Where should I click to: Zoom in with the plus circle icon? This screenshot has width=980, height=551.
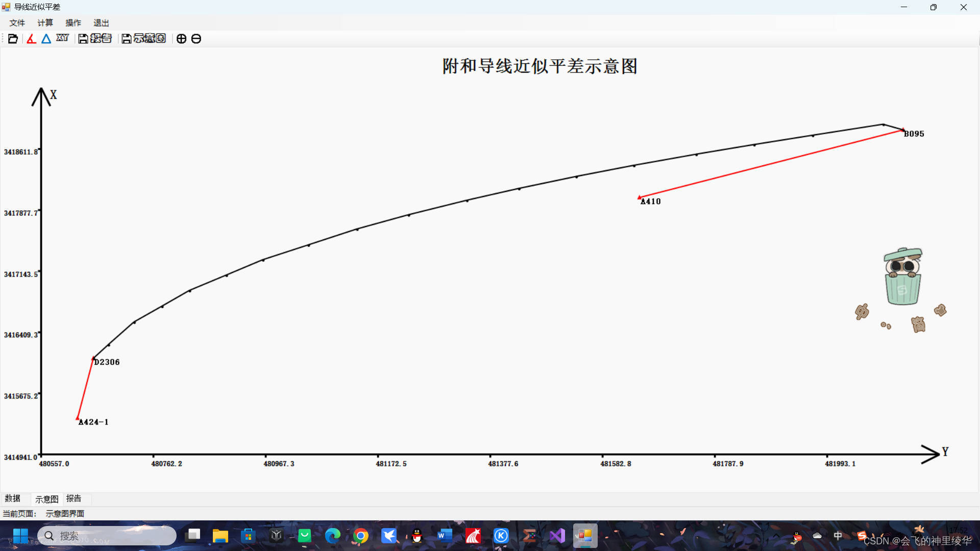click(181, 39)
